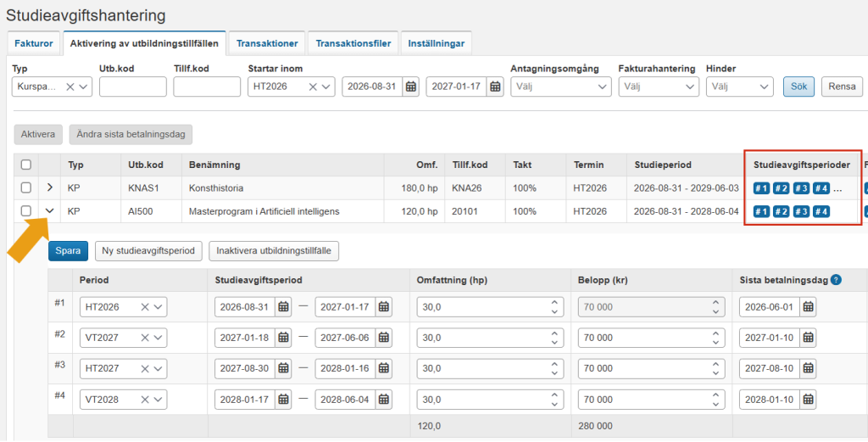Show help for Sista betalningsdag
Screen dimensions: 868x442
(836, 280)
